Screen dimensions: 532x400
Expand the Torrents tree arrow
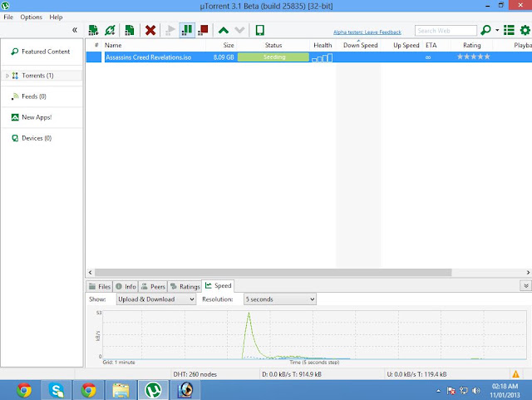(7, 76)
